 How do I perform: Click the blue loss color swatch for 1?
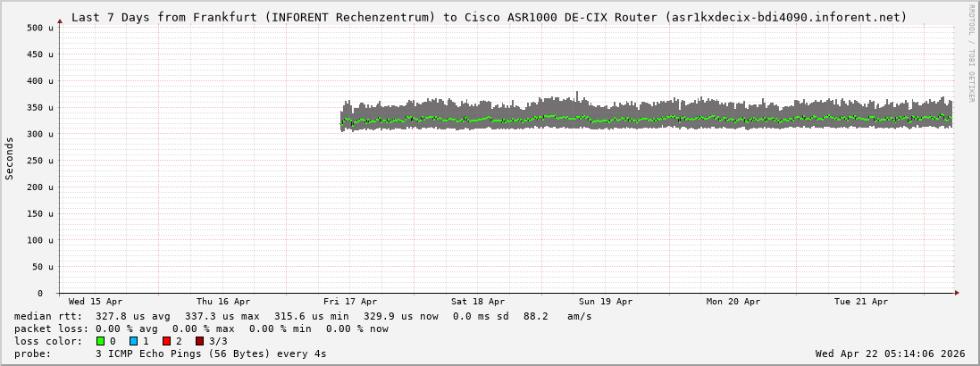[x=133, y=341]
